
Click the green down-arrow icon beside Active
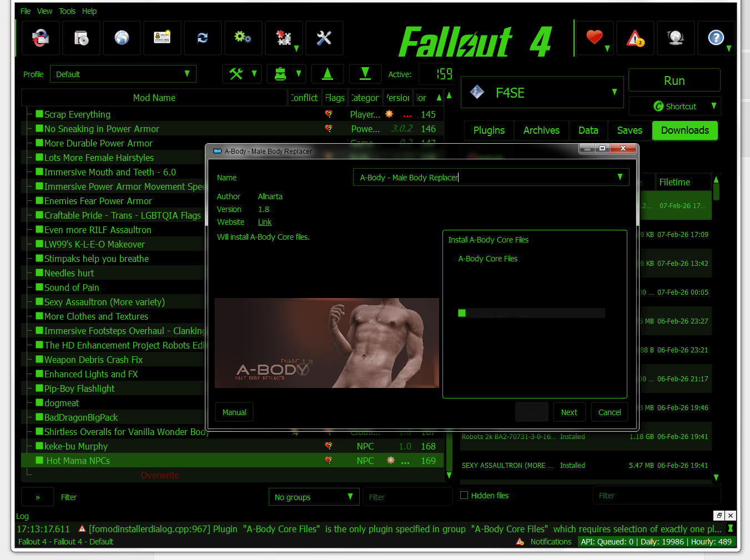click(x=365, y=73)
